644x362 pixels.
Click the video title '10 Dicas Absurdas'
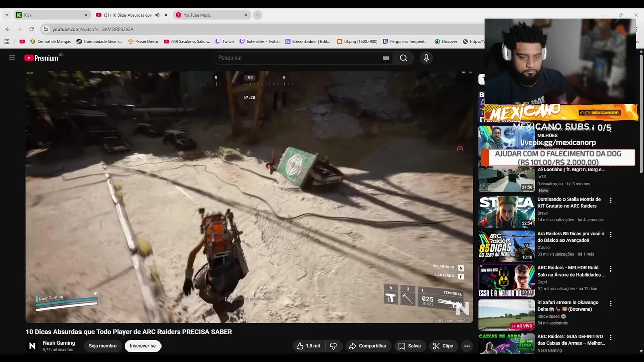pos(129,332)
